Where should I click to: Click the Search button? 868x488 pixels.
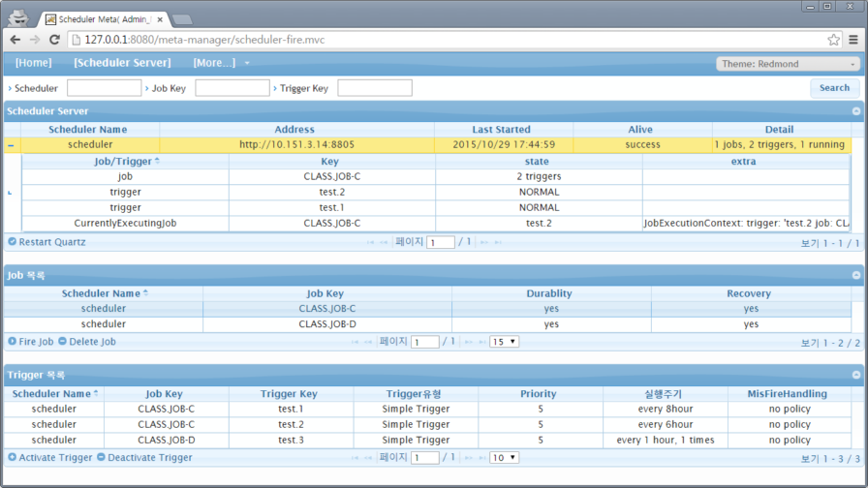[834, 88]
